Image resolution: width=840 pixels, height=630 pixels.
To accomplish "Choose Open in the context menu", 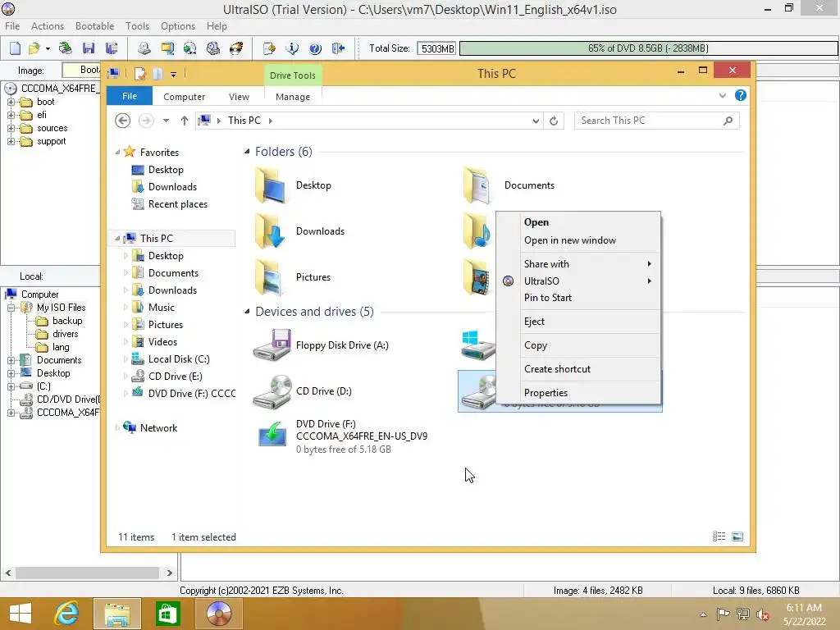I will click(x=578, y=221).
